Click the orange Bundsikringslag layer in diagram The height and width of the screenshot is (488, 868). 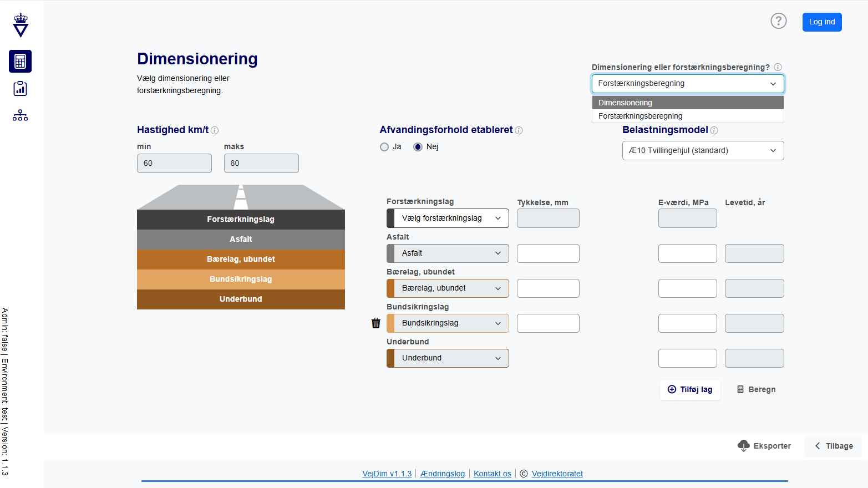coord(241,279)
